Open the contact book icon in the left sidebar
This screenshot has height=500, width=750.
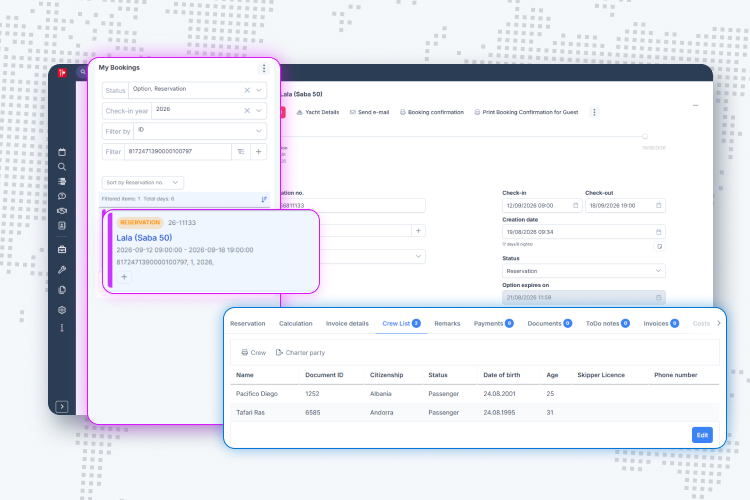(x=62, y=225)
